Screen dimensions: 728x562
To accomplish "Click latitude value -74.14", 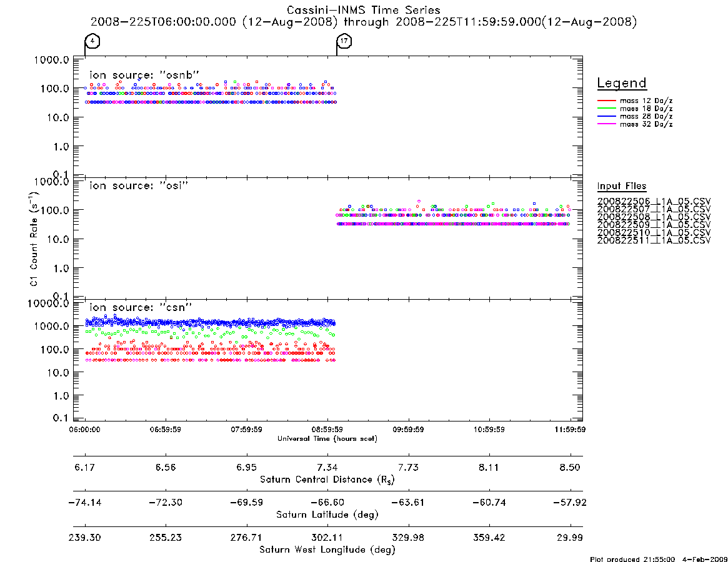I will pos(84,503).
